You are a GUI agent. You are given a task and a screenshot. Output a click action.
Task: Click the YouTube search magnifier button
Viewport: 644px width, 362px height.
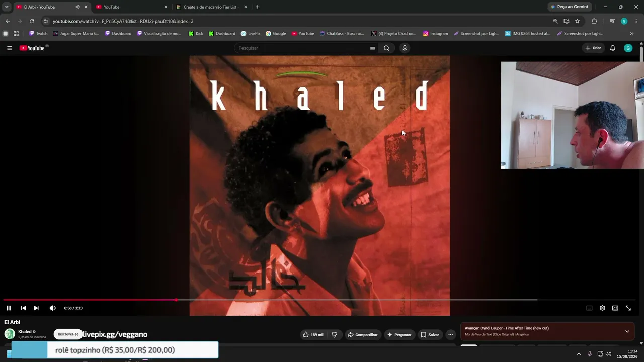386,48
